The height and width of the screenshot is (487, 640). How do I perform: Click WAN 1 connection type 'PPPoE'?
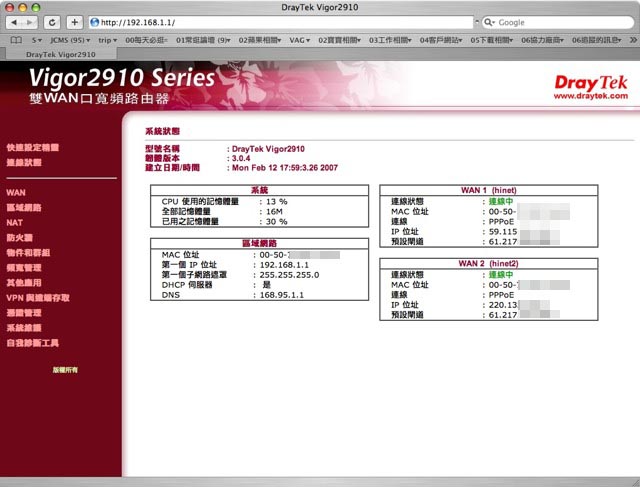[501, 222]
